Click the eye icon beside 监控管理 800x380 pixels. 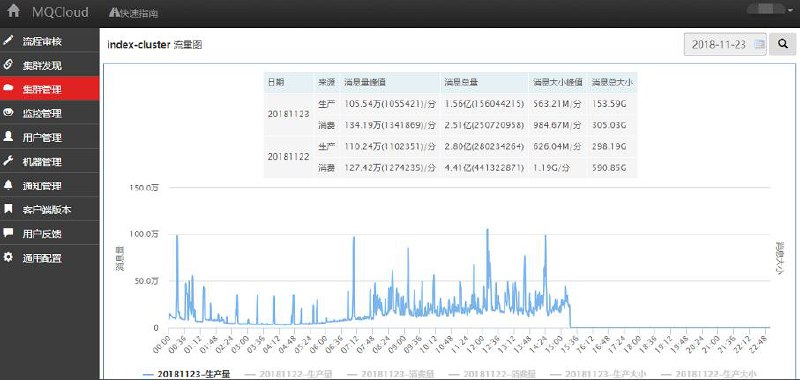pos(8,113)
